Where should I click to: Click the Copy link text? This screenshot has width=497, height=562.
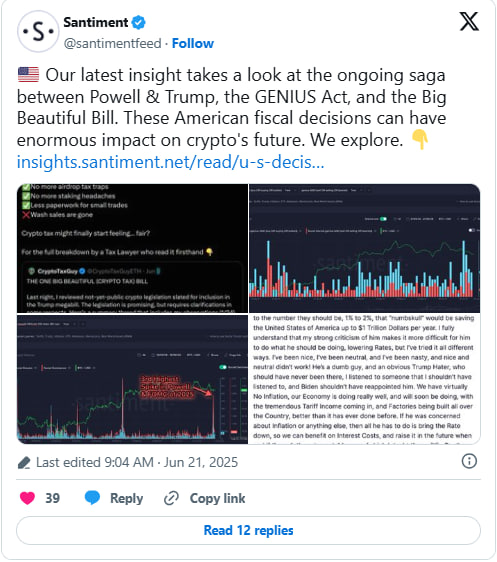(218, 499)
